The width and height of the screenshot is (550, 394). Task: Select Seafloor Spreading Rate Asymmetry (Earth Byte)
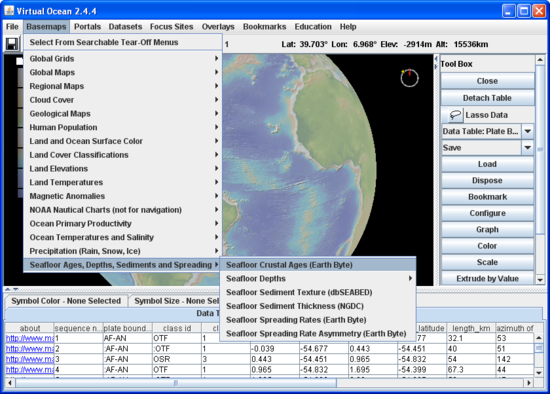click(318, 334)
